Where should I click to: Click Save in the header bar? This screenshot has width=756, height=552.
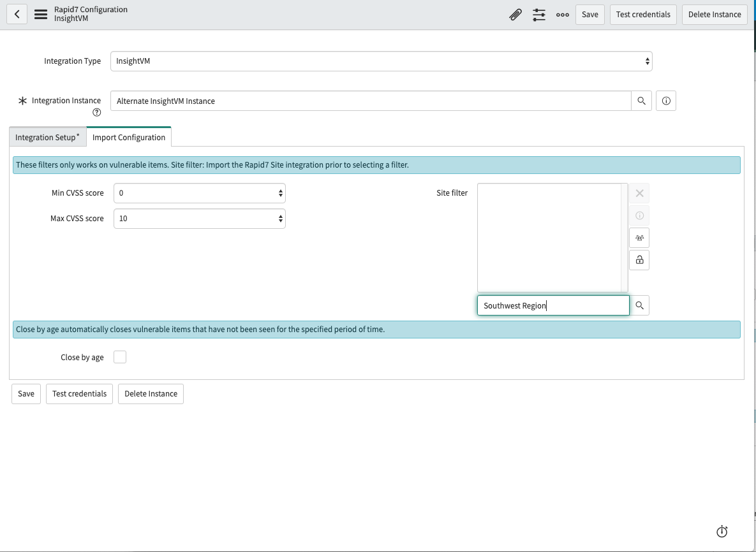[x=589, y=15]
